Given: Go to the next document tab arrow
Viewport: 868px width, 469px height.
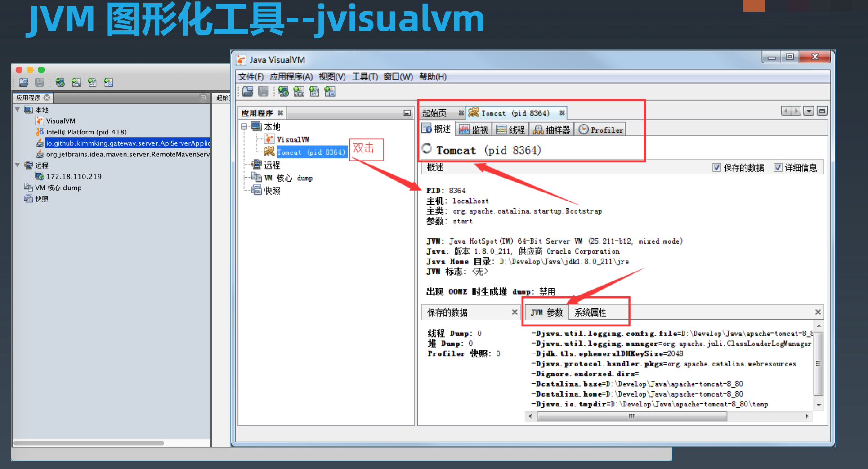Looking at the screenshot, I should (x=796, y=111).
